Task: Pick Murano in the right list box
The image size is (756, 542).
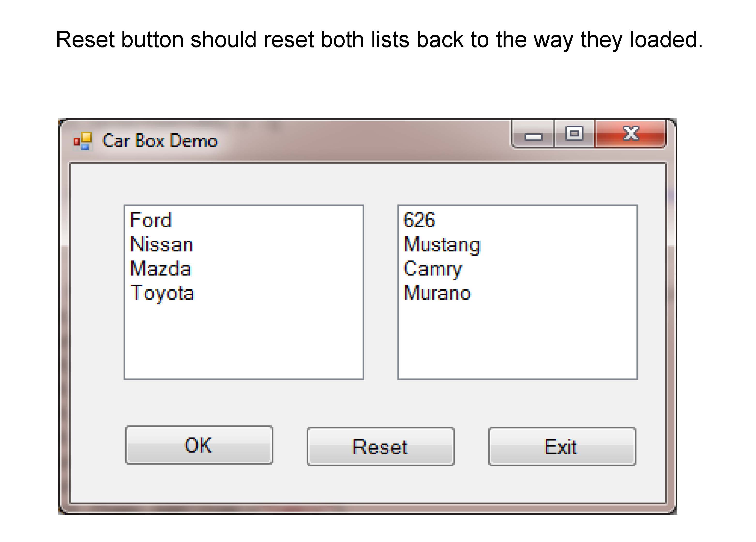Action: point(437,293)
